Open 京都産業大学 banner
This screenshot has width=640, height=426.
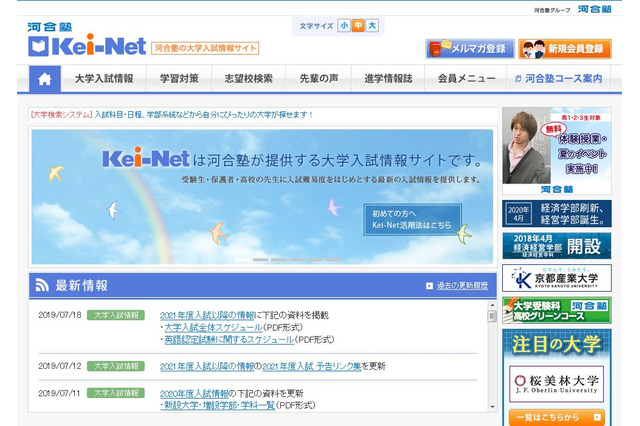click(x=557, y=278)
